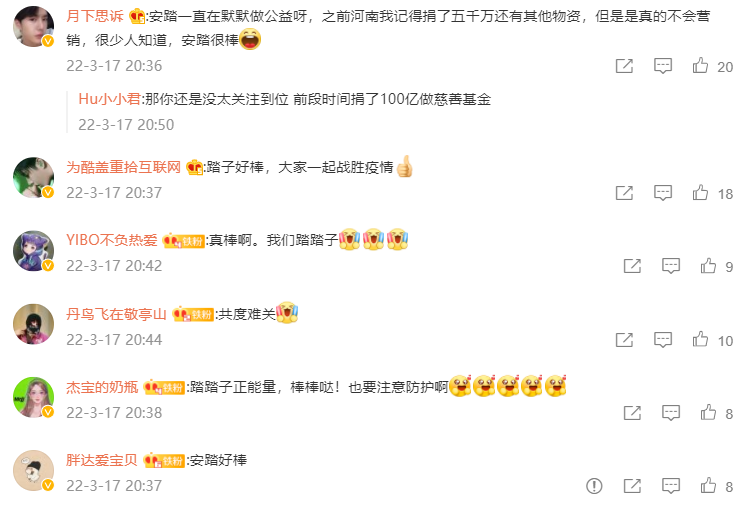Viewport: 743px width, 510px height.
Task: Share the comment by 月下思诉
Action: (624, 66)
